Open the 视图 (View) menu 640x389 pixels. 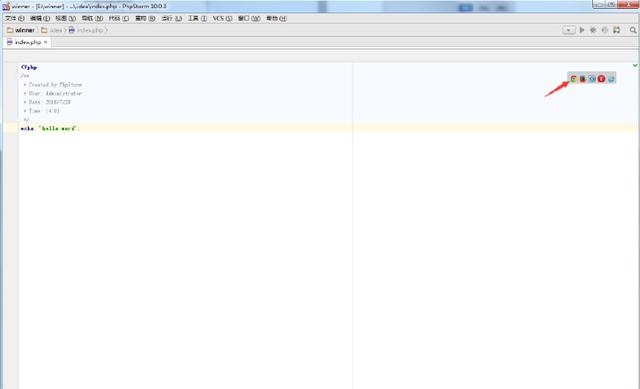(66, 18)
